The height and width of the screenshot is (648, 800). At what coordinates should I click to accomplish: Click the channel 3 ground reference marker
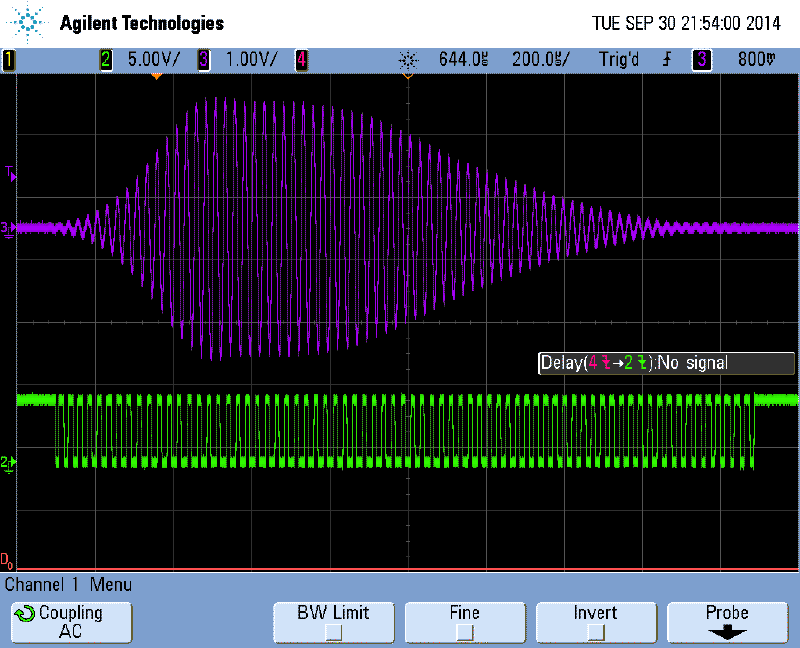[x=6, y=228]
